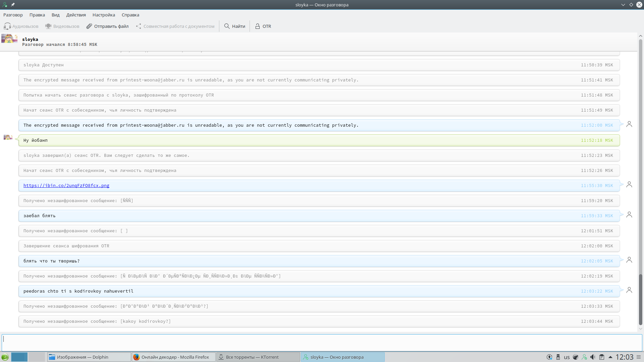
Task: Switch to Все торренты KTorrent window
Action: [258, 357]
